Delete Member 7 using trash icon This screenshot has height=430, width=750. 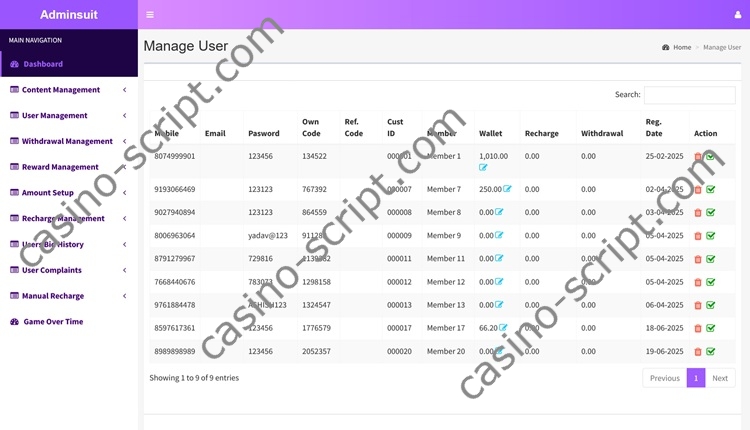[x=698, y=189]
